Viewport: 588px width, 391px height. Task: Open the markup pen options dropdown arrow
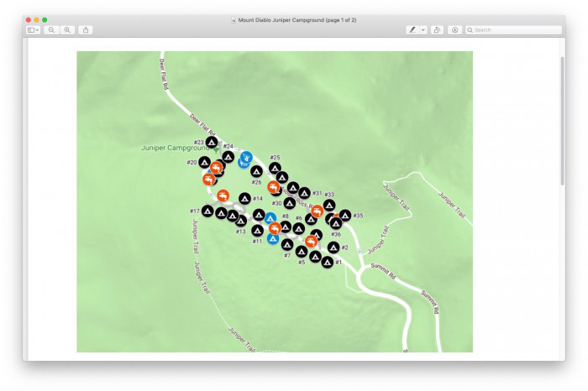point(423,29)
